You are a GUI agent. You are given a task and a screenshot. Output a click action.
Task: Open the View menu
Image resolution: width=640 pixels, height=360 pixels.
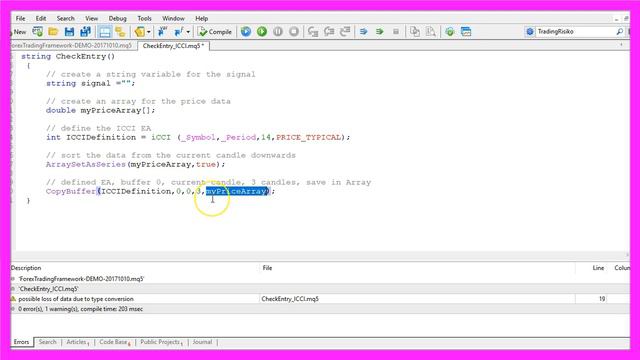91,18
